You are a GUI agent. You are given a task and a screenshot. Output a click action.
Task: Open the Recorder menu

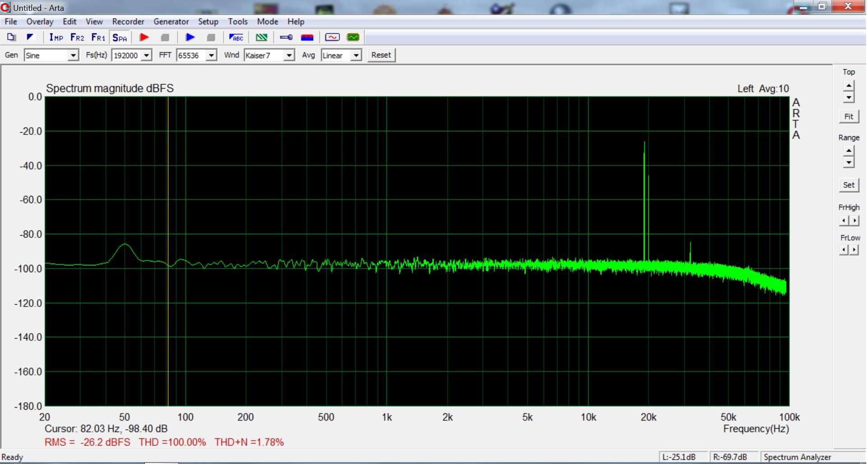pyautogui.click(x=128, y=22)
